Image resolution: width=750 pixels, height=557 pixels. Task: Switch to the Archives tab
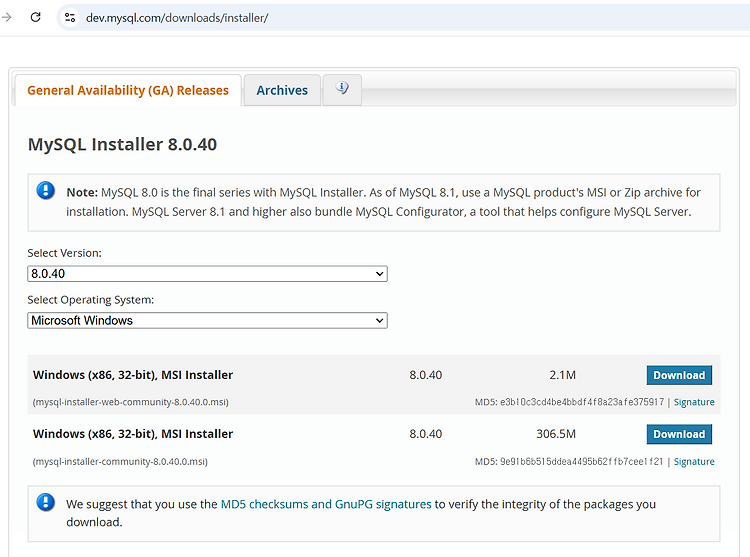[x=282, y=90]
